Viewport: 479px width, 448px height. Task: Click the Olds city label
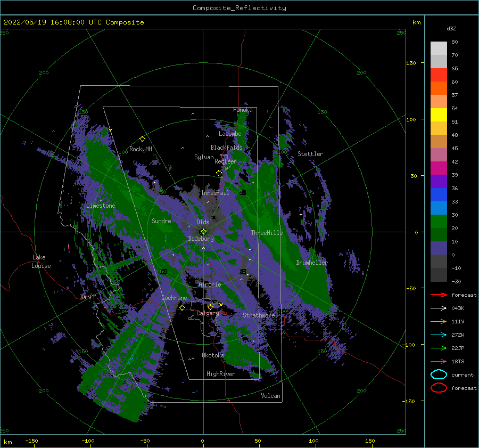click(x=203, y=222)
